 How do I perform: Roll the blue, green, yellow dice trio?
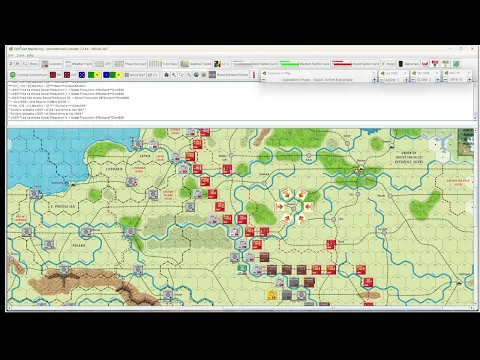pyautogui.click(x=112, y=75)
